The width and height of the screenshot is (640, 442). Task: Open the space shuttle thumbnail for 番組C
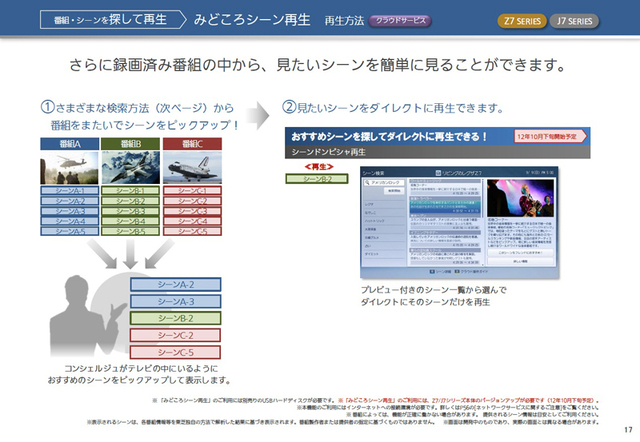tap(192, 167)
